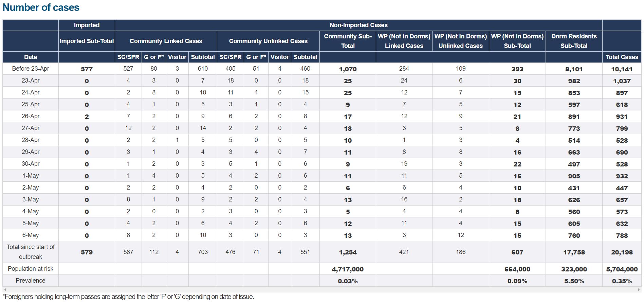Click the 'Community Unlinked Cases' header

click(x=268, y=41)
